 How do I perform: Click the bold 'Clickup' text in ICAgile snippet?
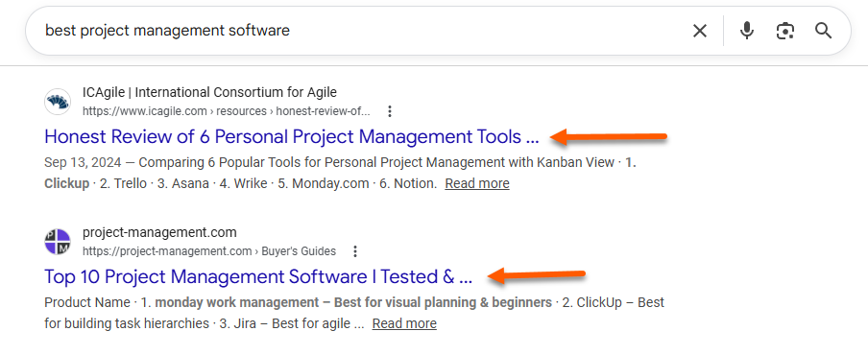click(66, 183)
